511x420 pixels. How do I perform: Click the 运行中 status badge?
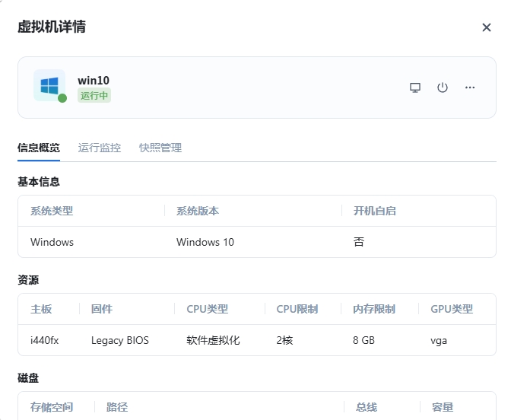click(94, 96)
